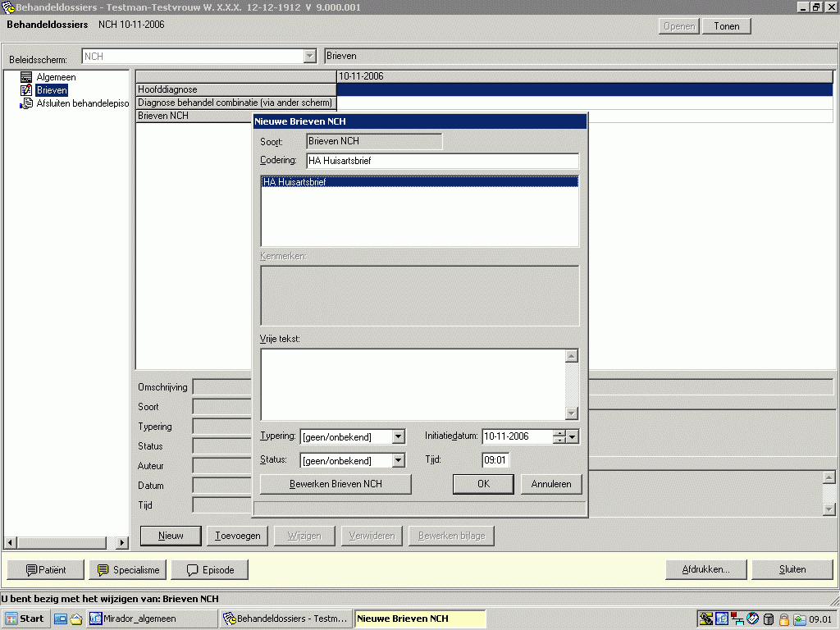Click the Afsluiten behandelepisode tree icon
This screenshot has height=630, width=840.
click(26, 103)
